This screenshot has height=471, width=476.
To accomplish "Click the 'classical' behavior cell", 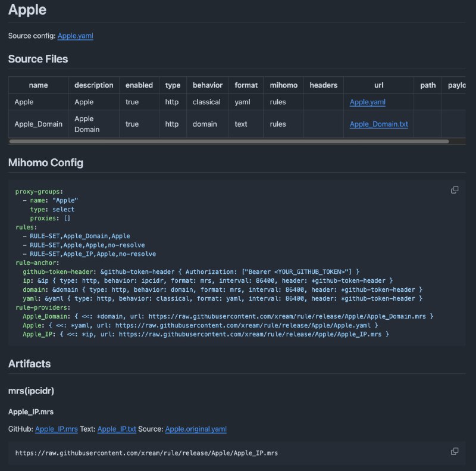I will [x=206, y=102].
